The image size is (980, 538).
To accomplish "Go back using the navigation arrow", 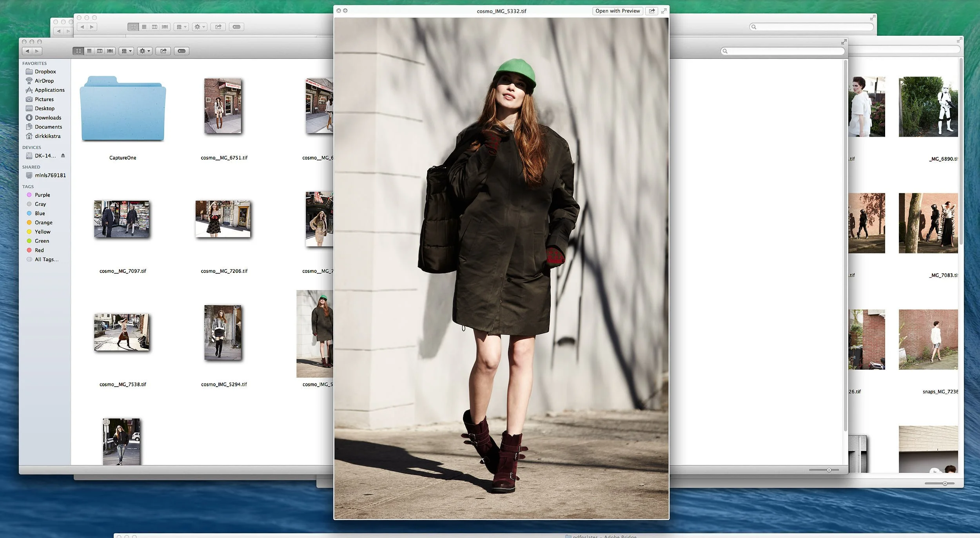I will tap(27, 51).
